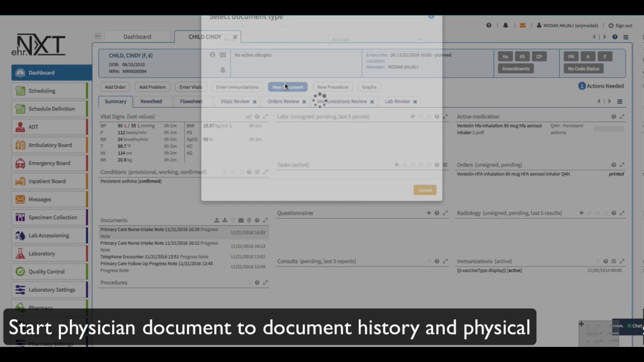Click the Graphs button
The height and width of the screenshot is (362, 644).
pyautogui.click(x=369, y=87)
